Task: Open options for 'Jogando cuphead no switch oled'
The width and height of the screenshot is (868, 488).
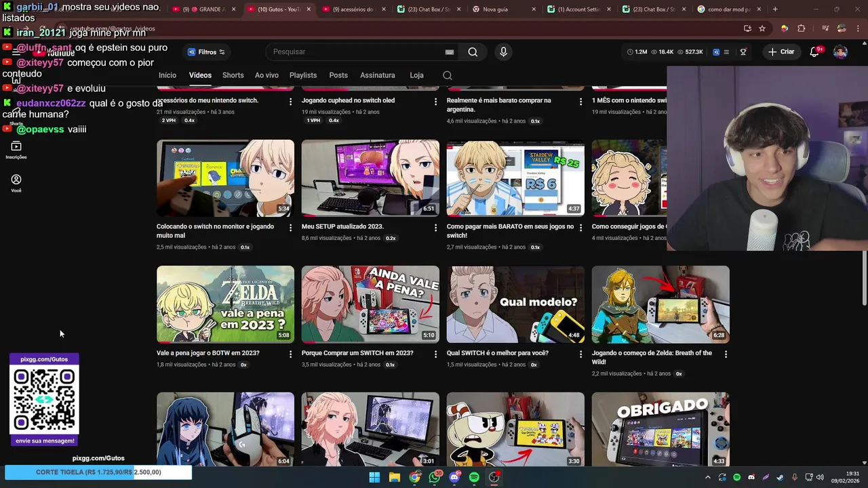Action: pos(435,102)
